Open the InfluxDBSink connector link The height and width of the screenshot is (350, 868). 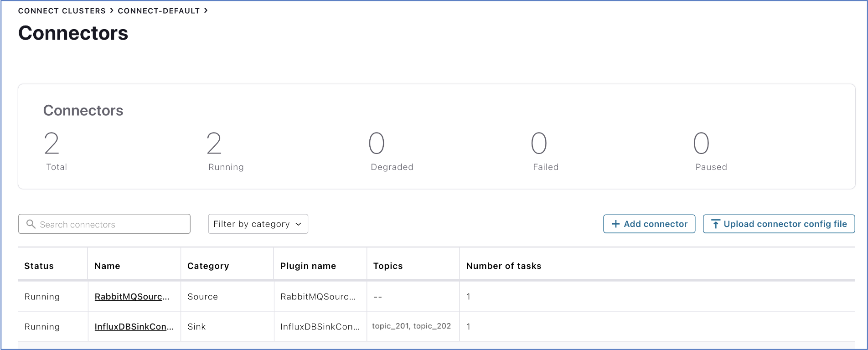pos(134,327)
